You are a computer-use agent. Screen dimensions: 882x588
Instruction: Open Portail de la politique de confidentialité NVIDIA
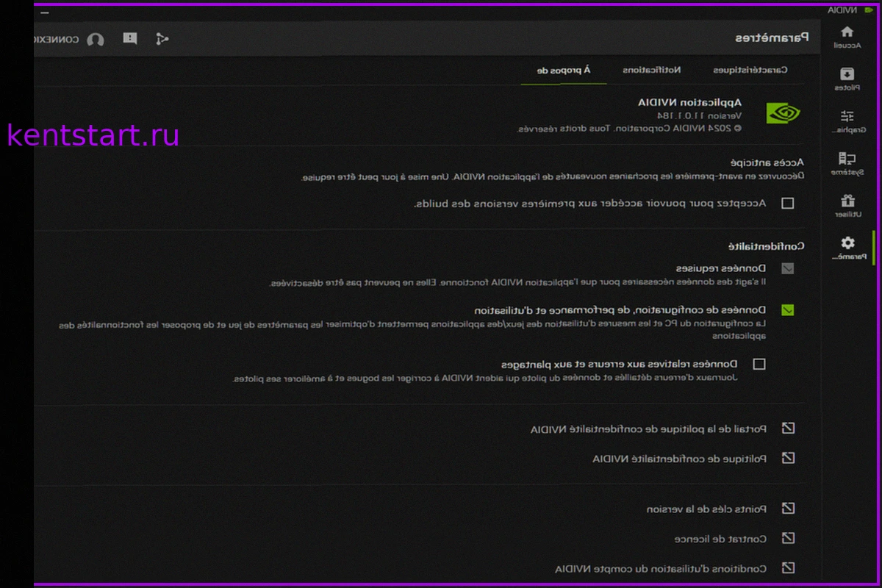point(648,429)
